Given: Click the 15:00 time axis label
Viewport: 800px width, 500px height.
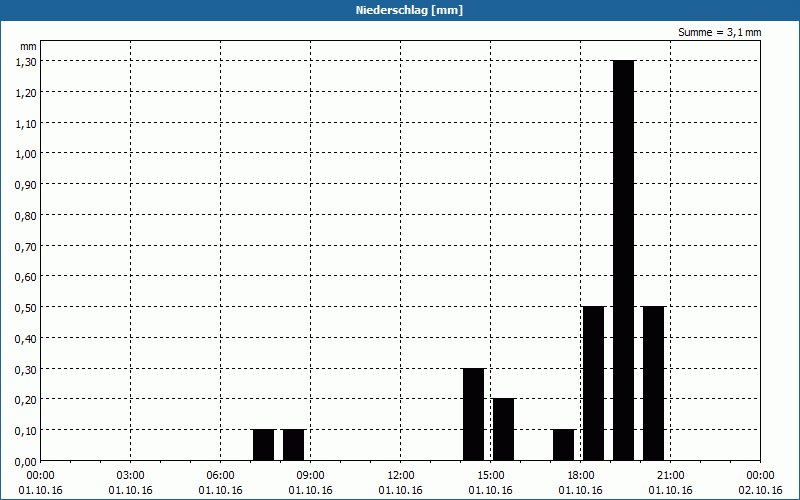Looking at the screenshot, I should pyautogui.click(x=491, y=476).
